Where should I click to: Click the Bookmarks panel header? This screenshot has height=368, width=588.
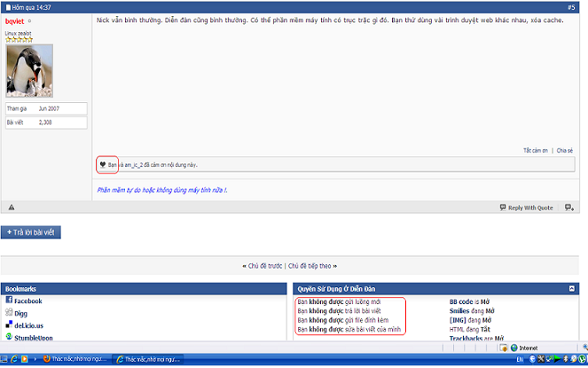tap(144, 289)
